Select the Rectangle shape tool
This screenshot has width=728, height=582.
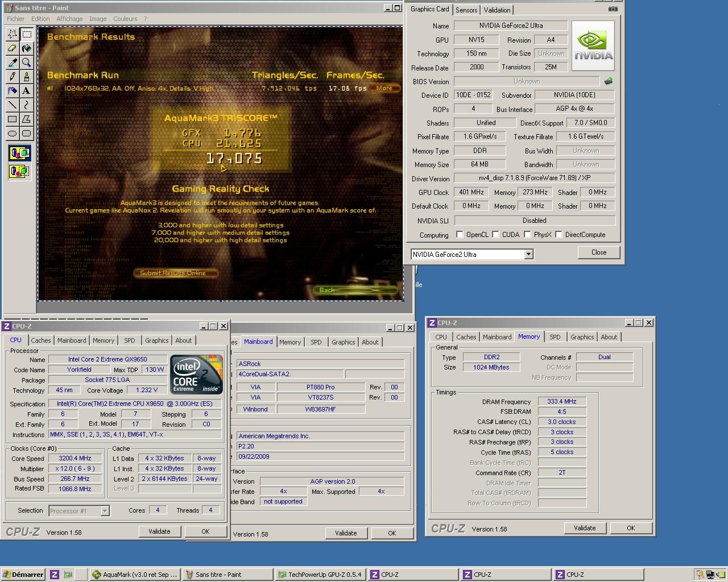12,119
